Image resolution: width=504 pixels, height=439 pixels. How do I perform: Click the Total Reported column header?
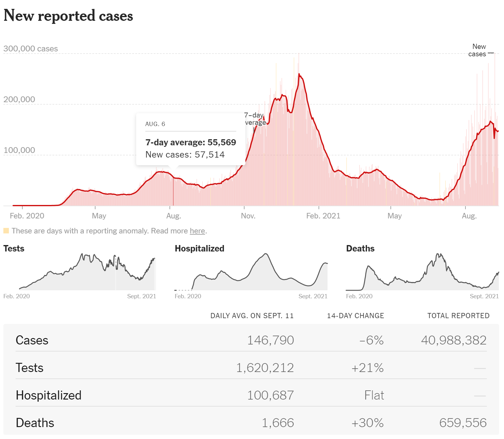(458, 316)
